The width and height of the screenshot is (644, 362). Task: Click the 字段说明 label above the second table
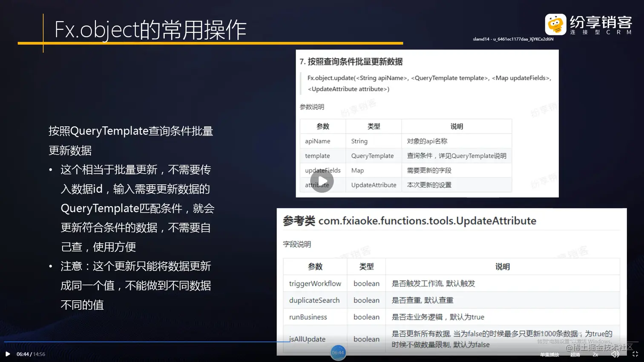pos(297,244)
